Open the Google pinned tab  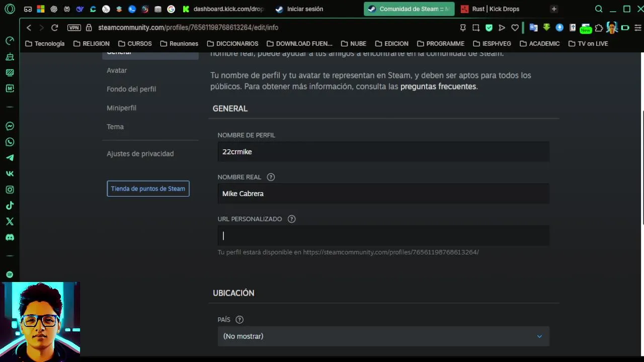pyautogui.click(x=171, y=9)
